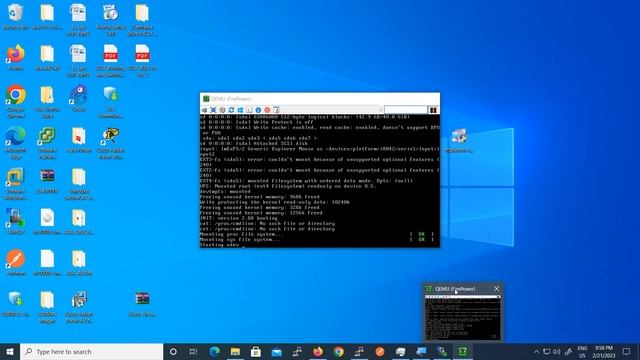Click the first icon in QEMU toolbar
This screenshot has width=640, height=360.
coord(204,110)
